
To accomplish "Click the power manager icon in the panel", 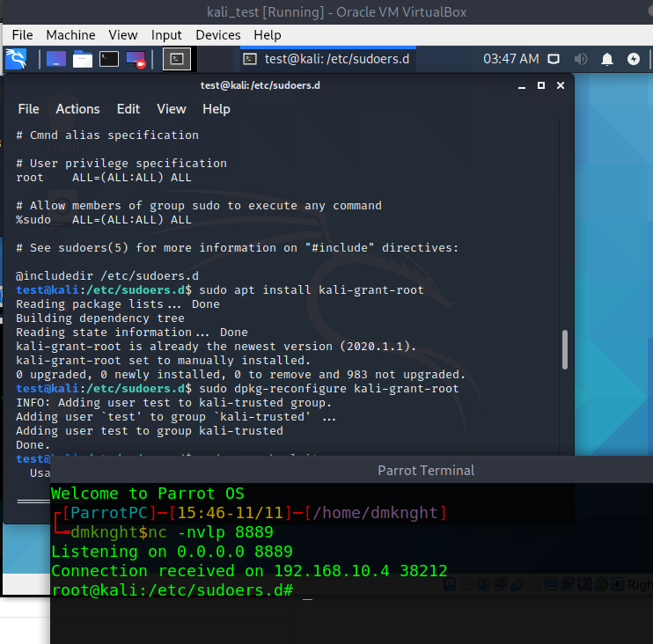I will [634, 59].
